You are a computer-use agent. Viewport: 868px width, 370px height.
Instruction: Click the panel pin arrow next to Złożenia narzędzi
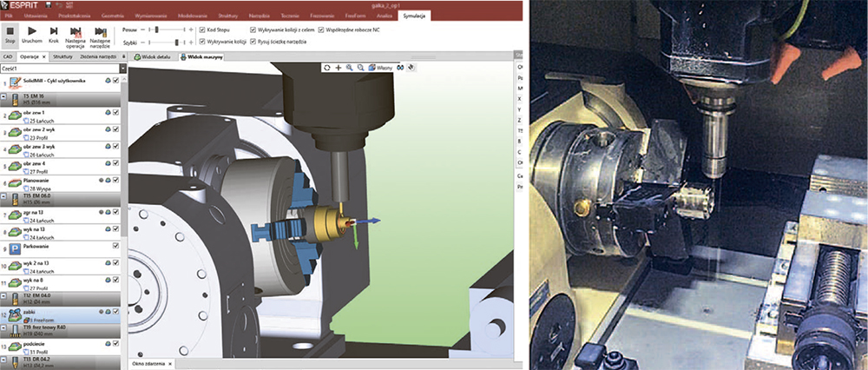(x=123, y=56)
